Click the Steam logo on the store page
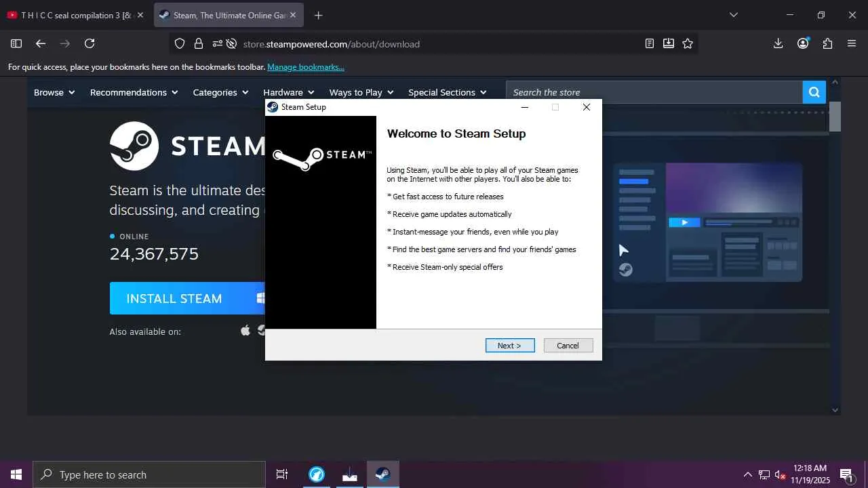 [x=187, y=146]
